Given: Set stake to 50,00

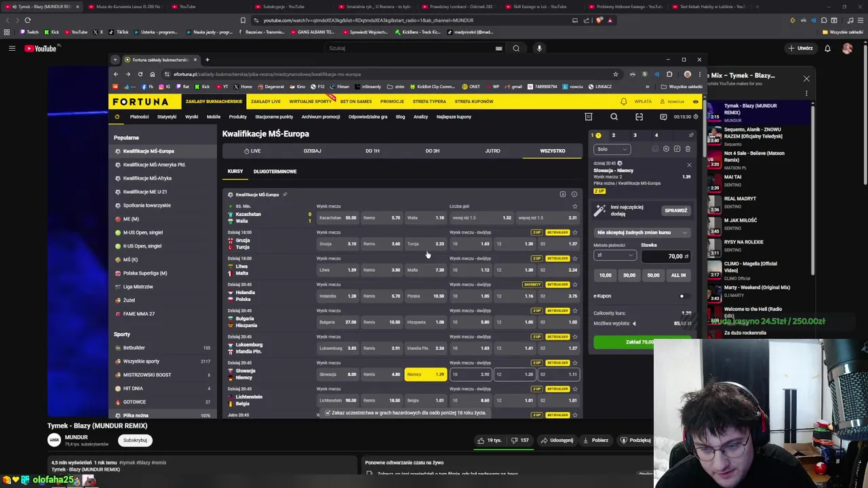Looking at the screenshot, I should [653, 275].
